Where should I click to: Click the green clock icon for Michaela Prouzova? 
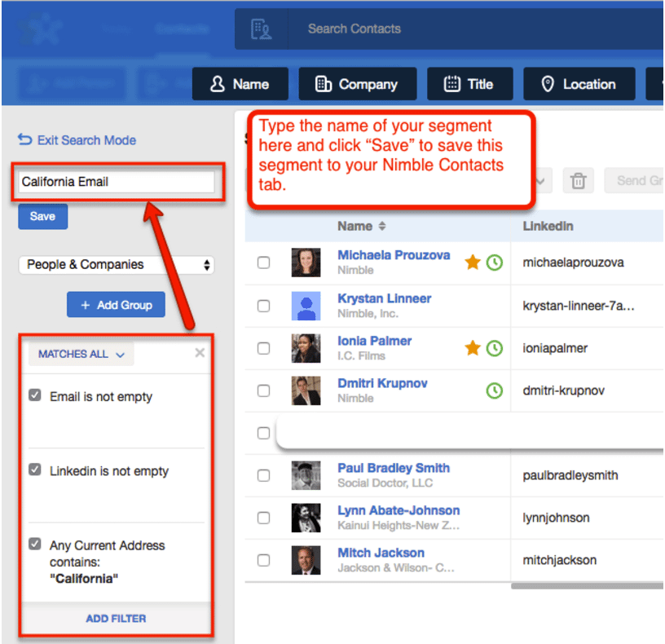tap(494, 262)
